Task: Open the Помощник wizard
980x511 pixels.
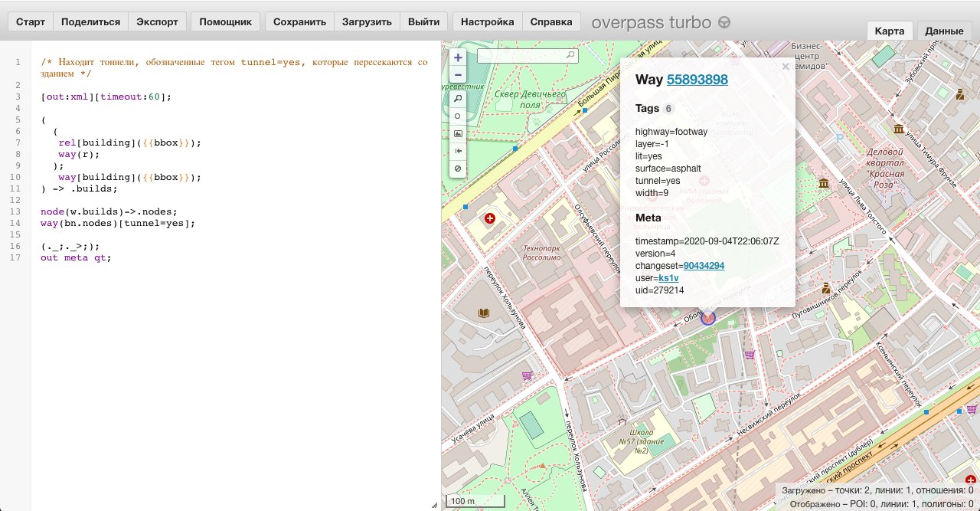Action: click(x=225, y=22)
